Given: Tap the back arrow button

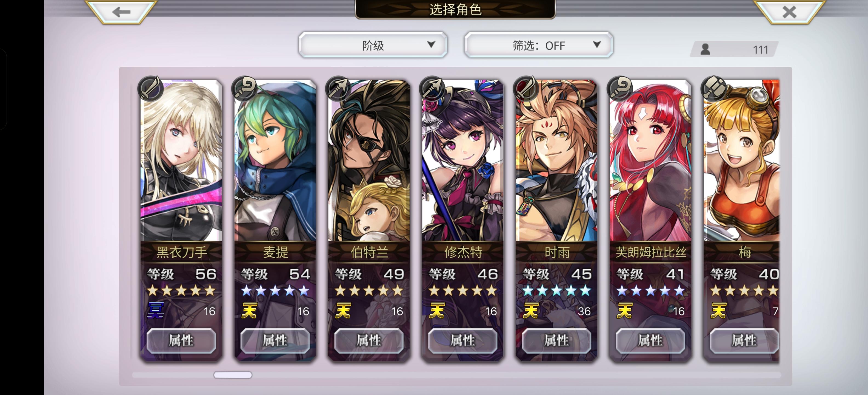Looking at the screenshot, I should [121, 12].
